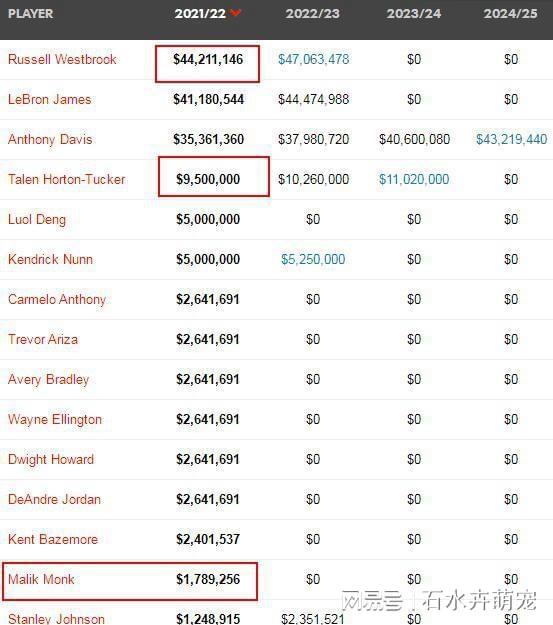Screen dimensions: 553x625
Task: Select Talen Horton-Tucker name link
Action: [x=67, y=179]
